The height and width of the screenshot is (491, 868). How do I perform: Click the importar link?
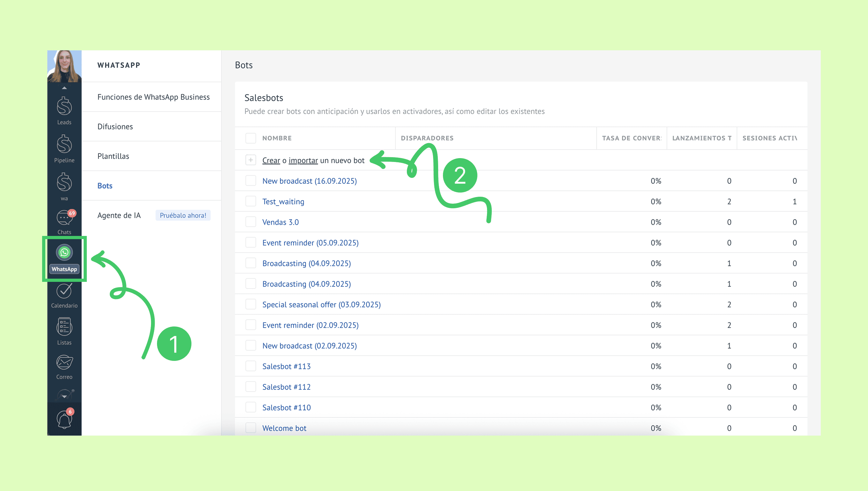pyautogui.click(x=303, y=160)
